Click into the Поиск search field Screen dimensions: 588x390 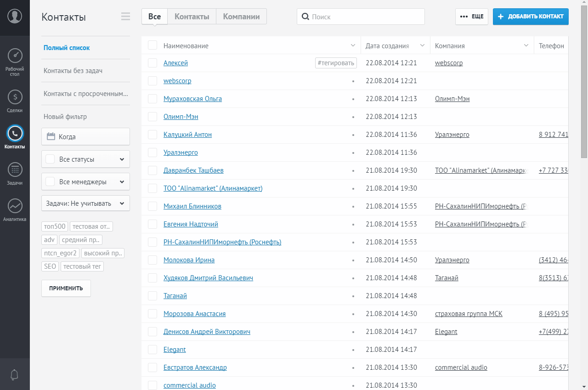[x=365, y=17]
